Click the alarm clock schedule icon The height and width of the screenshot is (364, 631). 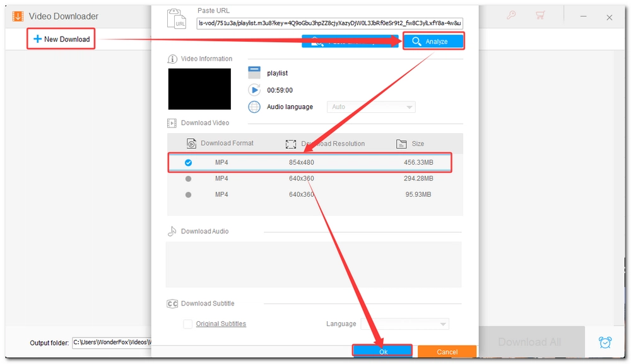pos(605,342)
